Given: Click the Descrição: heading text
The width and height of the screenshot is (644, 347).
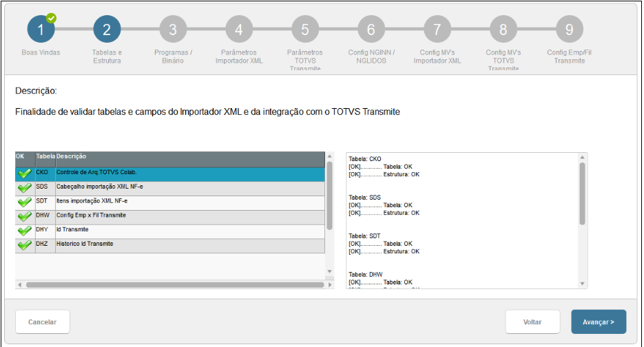Looking at the screenshot, I should point(36,91).
